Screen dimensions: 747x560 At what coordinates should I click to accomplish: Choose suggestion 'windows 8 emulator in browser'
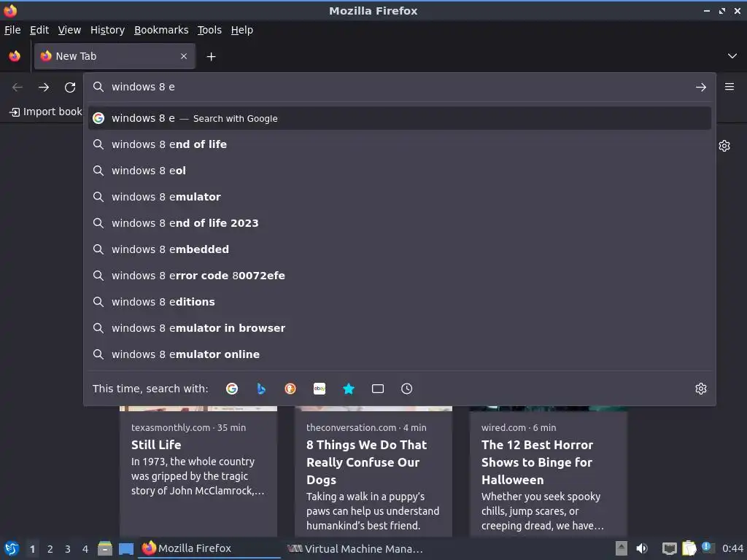coord(399,328)
